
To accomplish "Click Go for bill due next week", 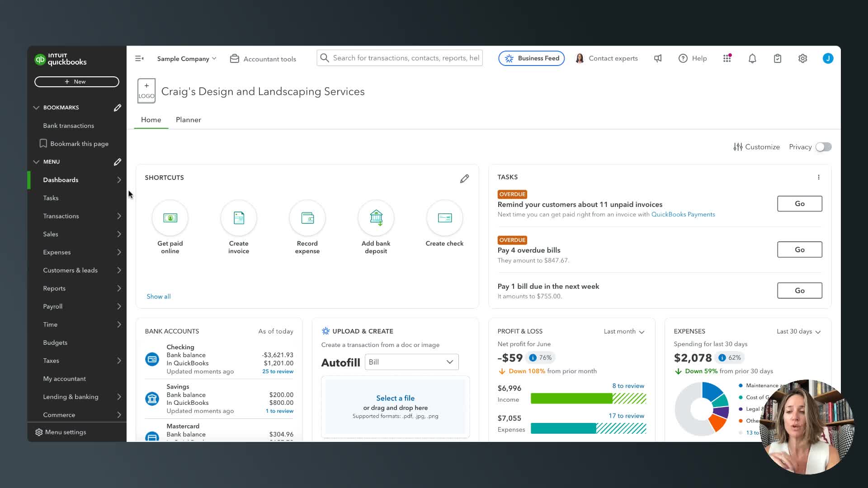I will [x=800, y=291].
